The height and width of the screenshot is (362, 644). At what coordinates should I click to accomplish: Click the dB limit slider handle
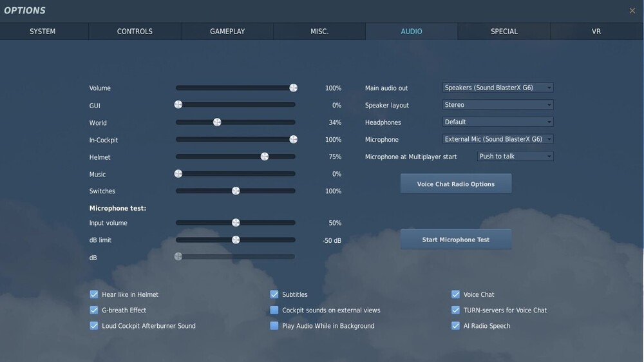(236, 240)
